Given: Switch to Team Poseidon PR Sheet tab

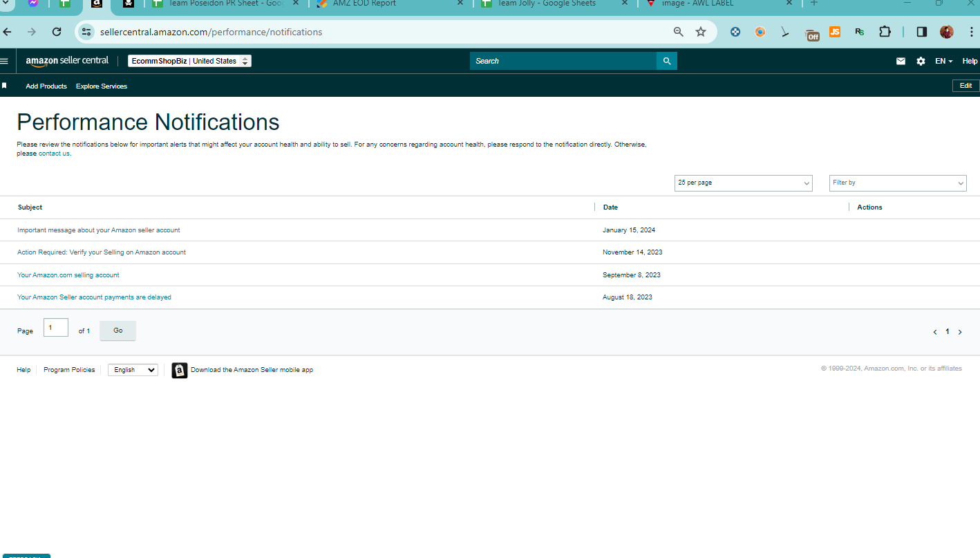Looking at the screenshot, I should click(225, 3).
